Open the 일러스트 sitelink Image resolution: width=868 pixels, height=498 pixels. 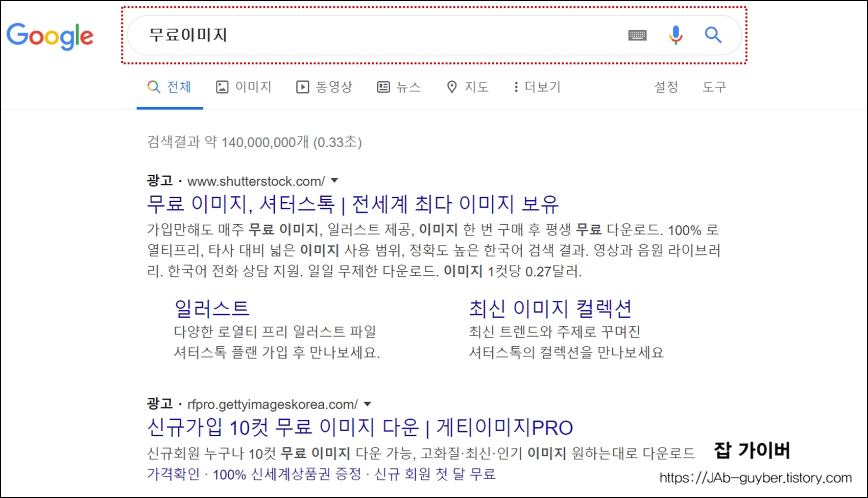pos(212,308)
